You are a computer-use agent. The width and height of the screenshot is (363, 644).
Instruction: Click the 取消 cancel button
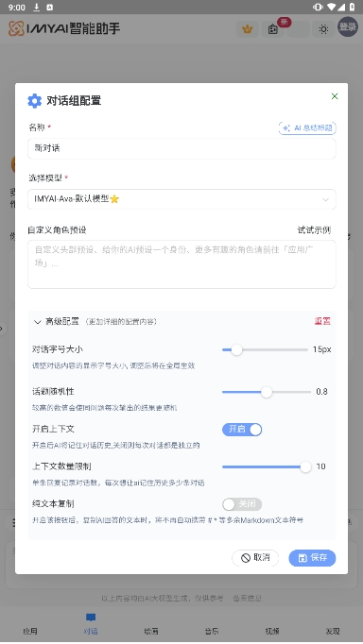[255, 558]
